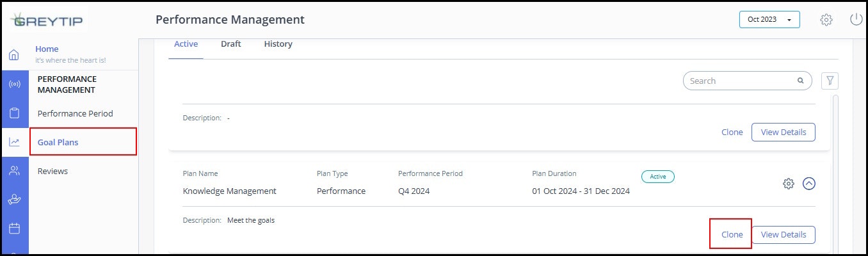Click the Home icon in sidebar
The image size is (868, 256).
pyautogui.click(x=14, y=56)
